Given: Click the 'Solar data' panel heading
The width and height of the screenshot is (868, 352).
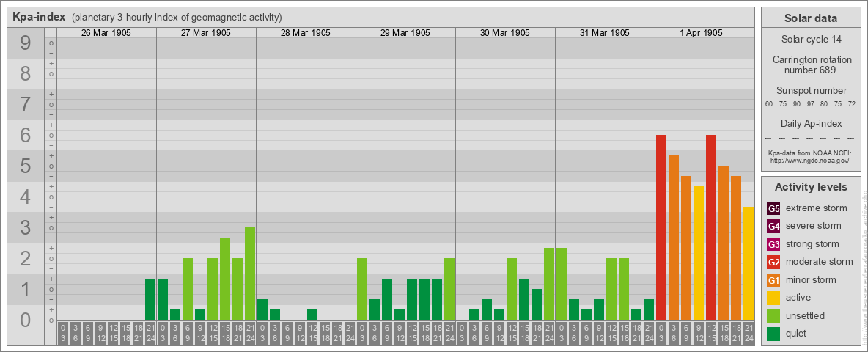Looking at the screenshot, I should click(x=810, y=18).
